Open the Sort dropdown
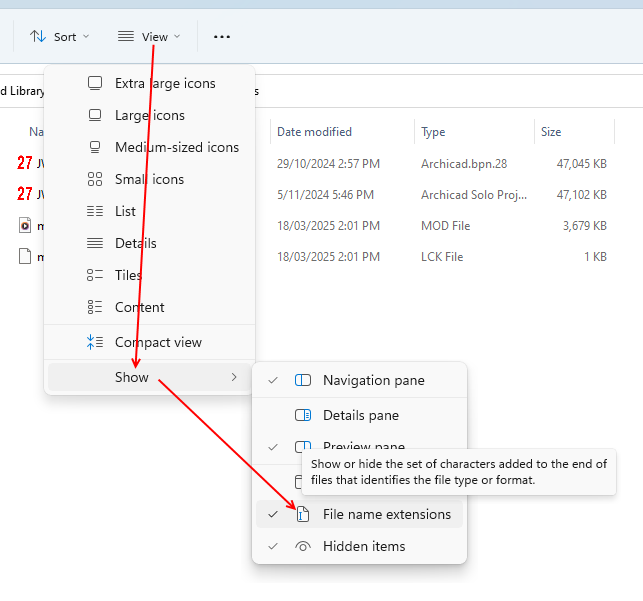The image size is (643, 601). 60,37
